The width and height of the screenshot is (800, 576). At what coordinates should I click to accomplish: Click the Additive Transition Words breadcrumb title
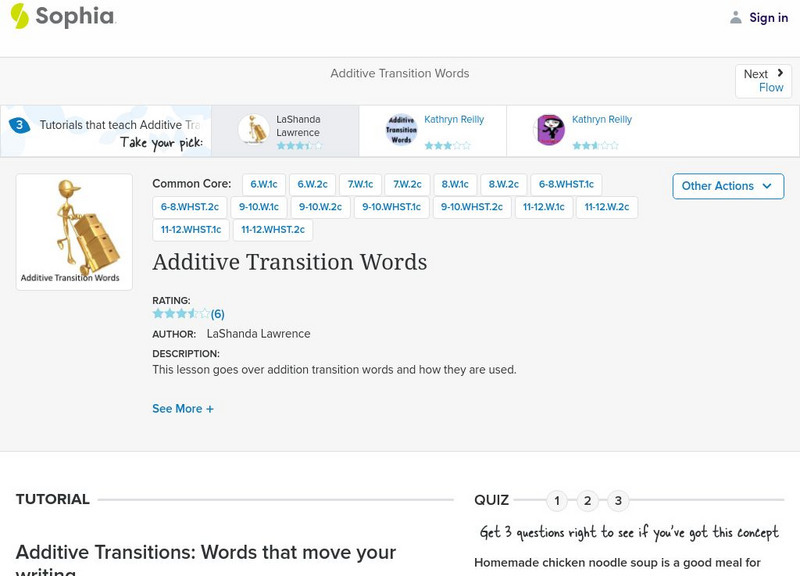click(x=399, y=73)
